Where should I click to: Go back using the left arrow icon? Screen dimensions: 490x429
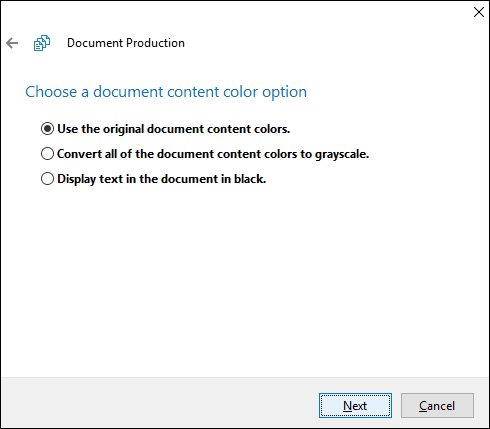click(12, 43)
